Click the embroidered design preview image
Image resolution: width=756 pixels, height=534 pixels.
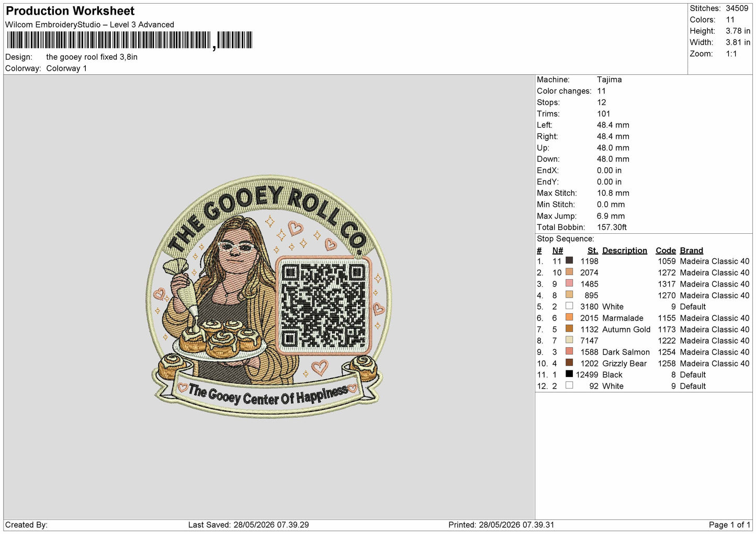coord(269,296)
